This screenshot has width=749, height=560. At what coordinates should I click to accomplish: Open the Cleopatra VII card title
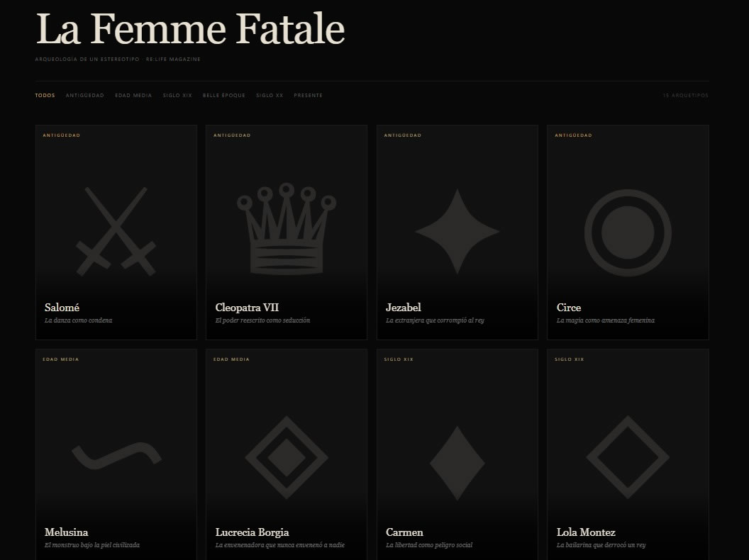[x=247, y=308]
